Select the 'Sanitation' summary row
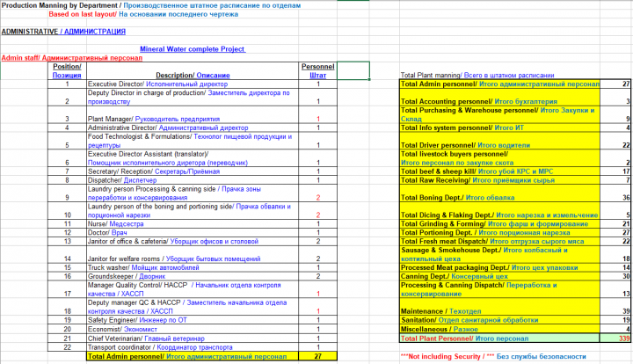Viewport: 633px width, 364px height. pyautogui.click(x=515, y=320)
